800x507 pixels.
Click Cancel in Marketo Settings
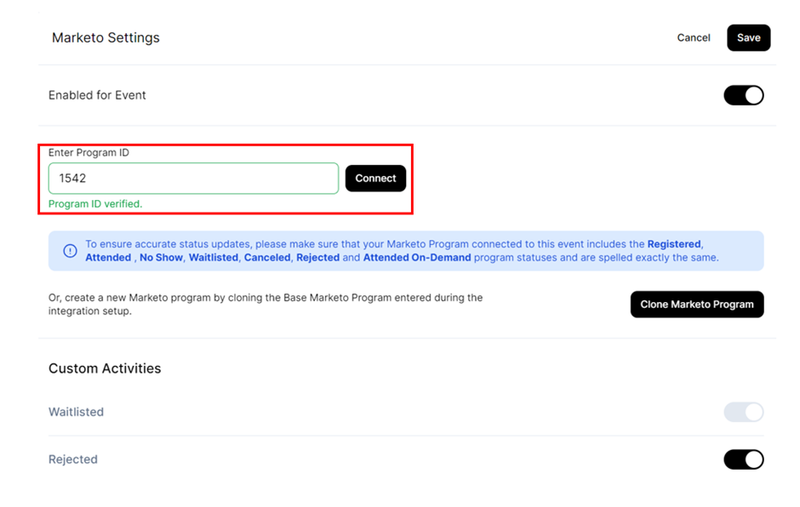(693, 38)
